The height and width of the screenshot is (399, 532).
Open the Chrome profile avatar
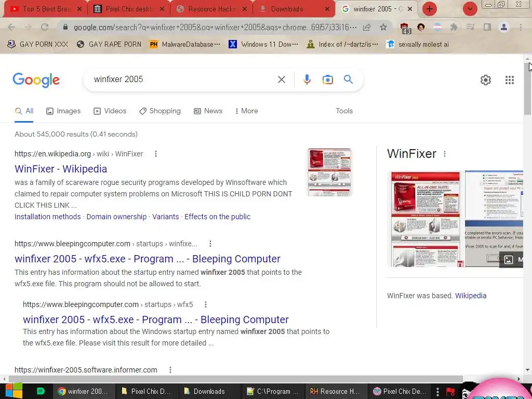coord(504,27)
